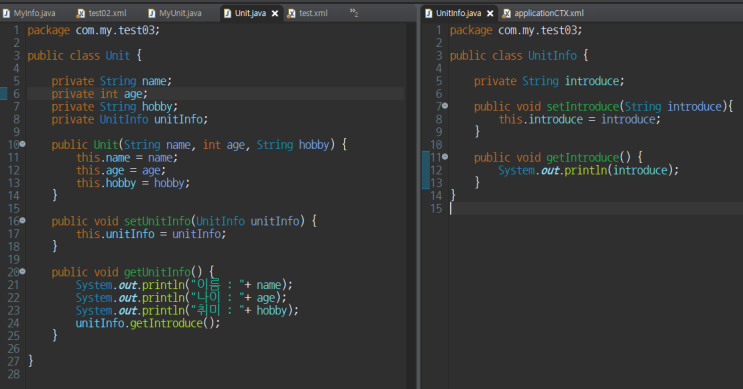
Task: Click 'this.unitInfo = unitInfo;' statement
Action: (151, 234)
